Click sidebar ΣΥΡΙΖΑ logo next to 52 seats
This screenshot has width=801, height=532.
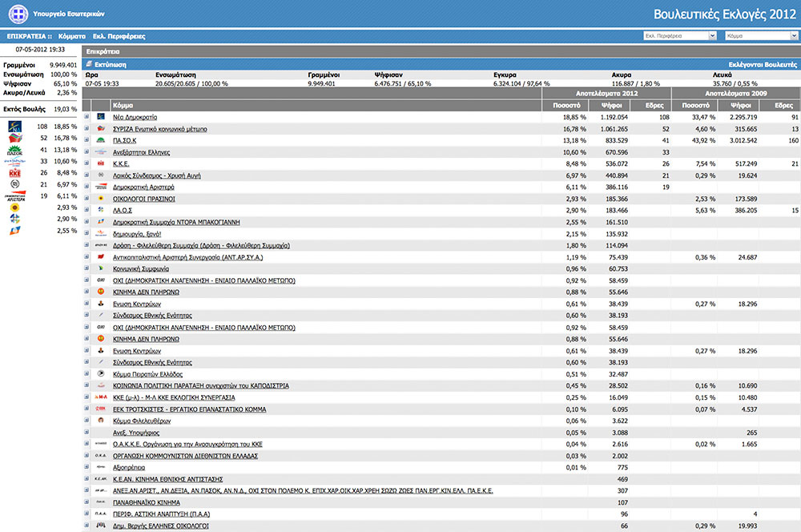pyautogui.click(x=15, y=138)
